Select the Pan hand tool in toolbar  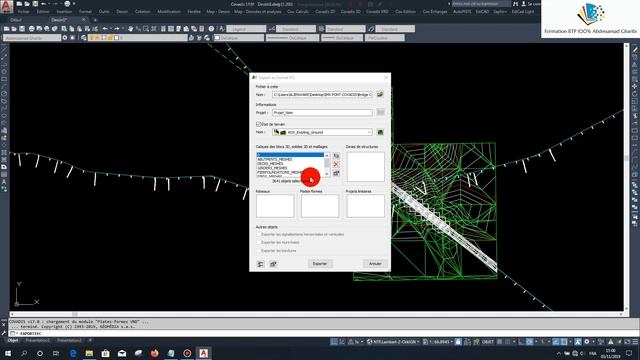click(131, 29)
